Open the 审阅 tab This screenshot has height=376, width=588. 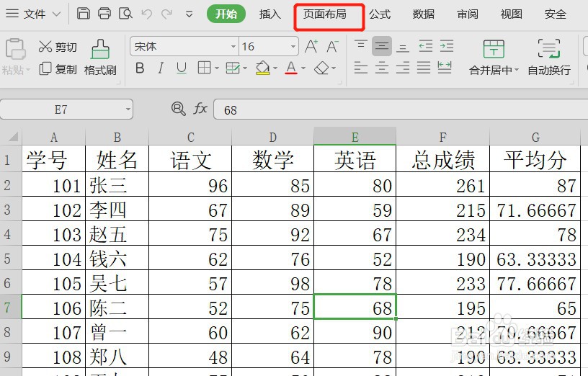click(x=467, y=14)
